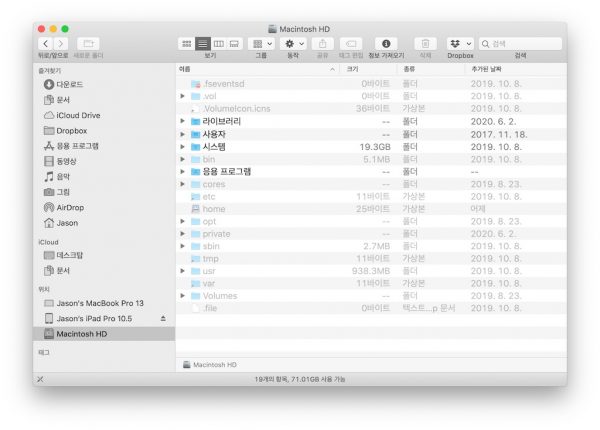This screenshot has height=430, width=600.
Task: Expand the 응용 프로그램 folder in list
Action: [183, 171]
